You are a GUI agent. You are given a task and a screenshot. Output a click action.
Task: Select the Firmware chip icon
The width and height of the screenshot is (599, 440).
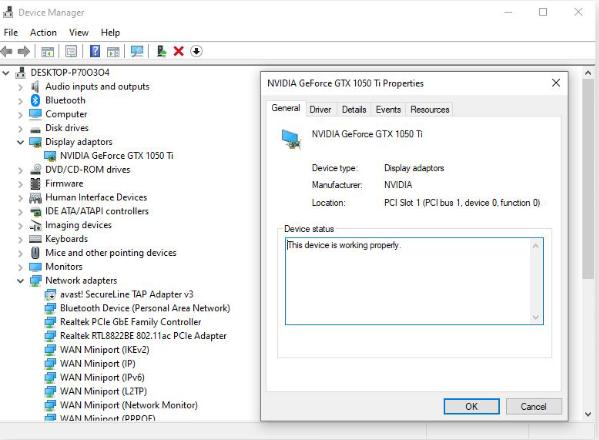(35, 183)
